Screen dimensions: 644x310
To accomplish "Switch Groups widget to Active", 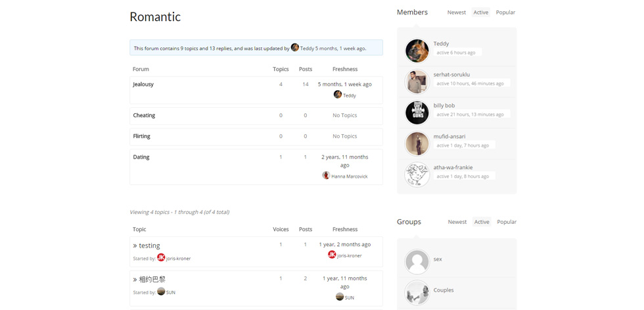I will [x=481, y=222].
